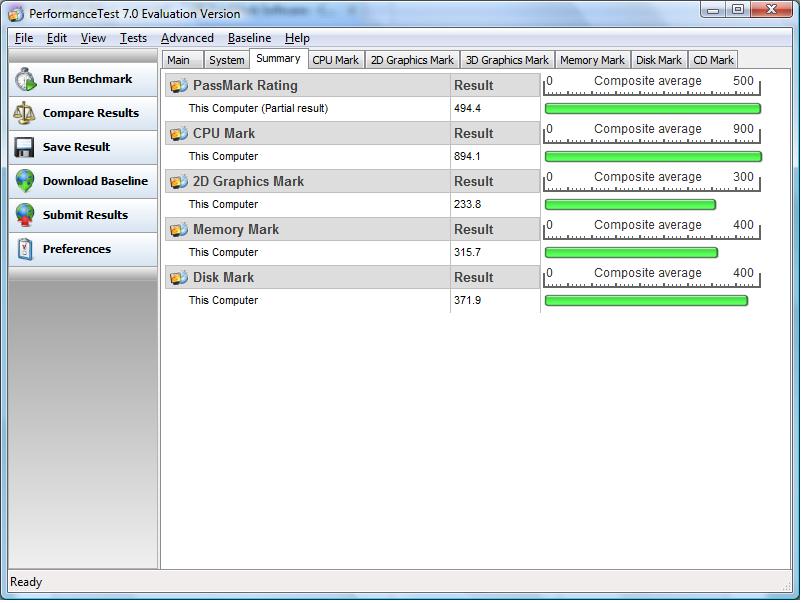This screenshot has height=603, width=803.
Task: Open the File menu
Action: click(24, 38)
